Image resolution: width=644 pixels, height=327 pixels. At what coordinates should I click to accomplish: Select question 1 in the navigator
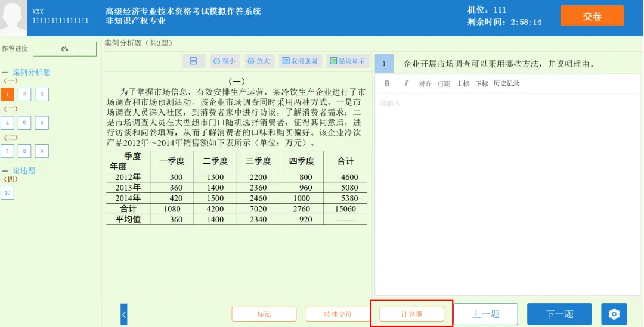pyautogui.click(x=7, y=94)
